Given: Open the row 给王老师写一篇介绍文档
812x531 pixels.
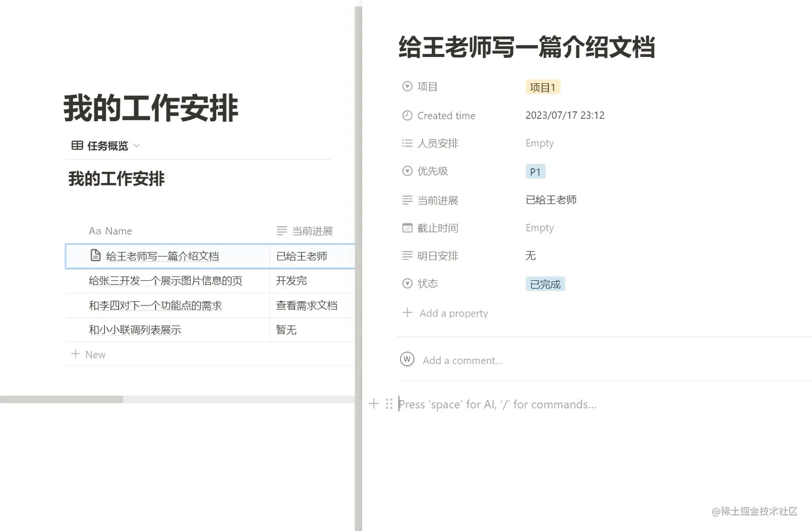Looking at the screenshot, I should point(162,256).
